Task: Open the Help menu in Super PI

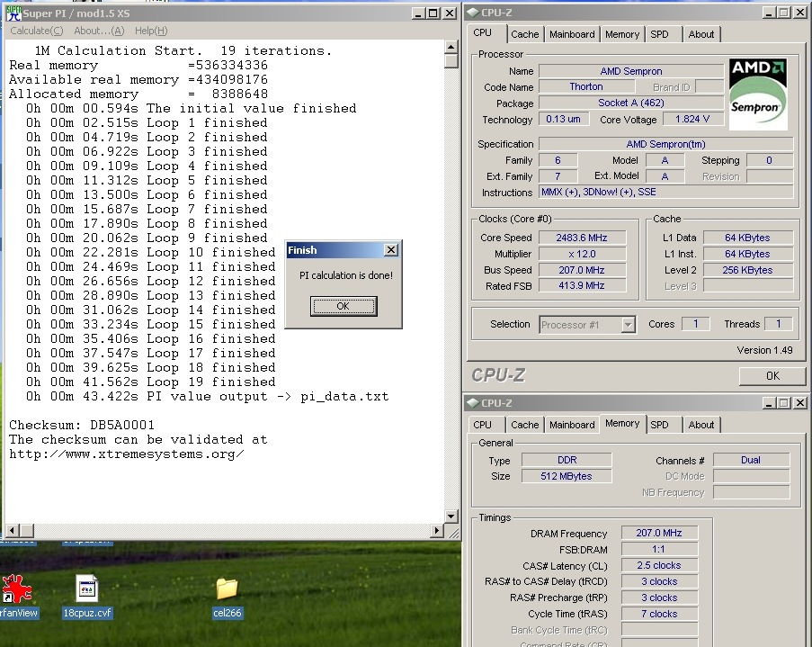Action: point(150,31)
